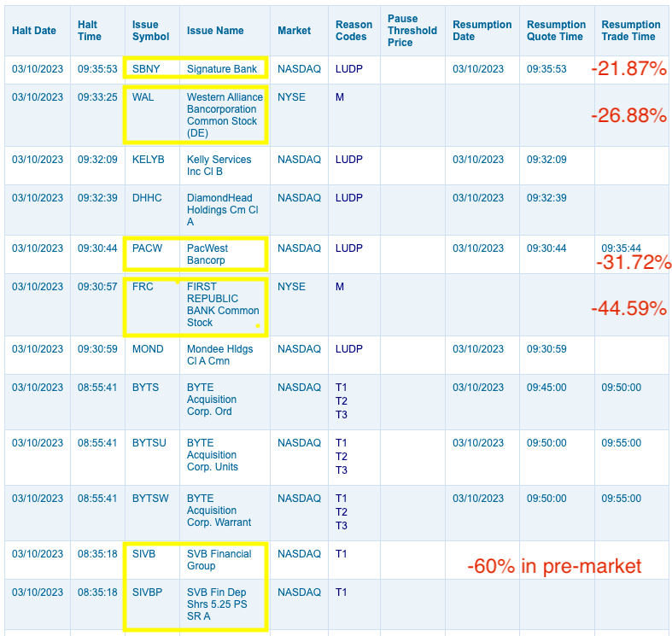This screenshot has height=636, width=672.
Task: Select the Signature Bank issue name
Action: pos(222,69)
